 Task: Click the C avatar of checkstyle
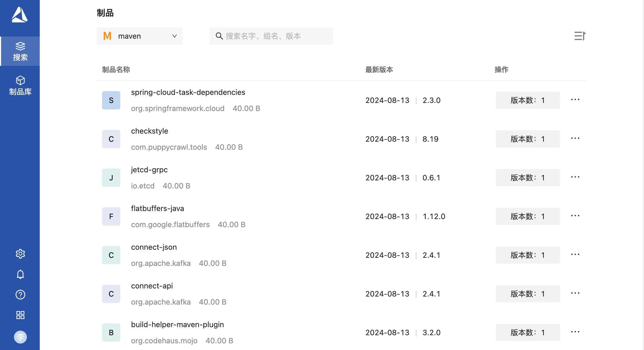pyautogui.click(x=111, y=139)
